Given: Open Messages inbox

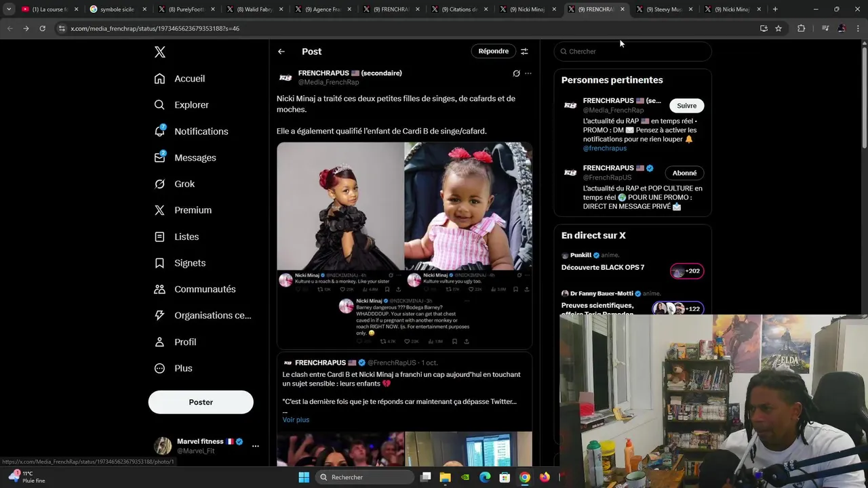Looking at the screenshot, I should pos(185,158).
